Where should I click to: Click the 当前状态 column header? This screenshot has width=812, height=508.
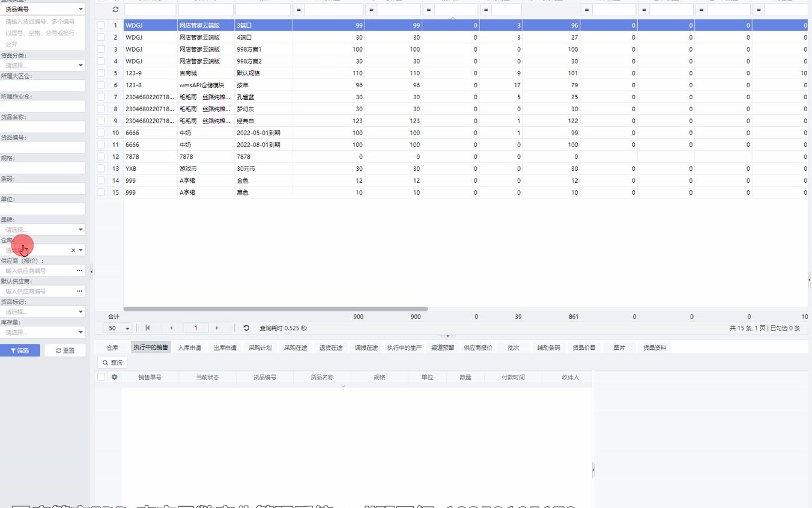pos(207,377)
